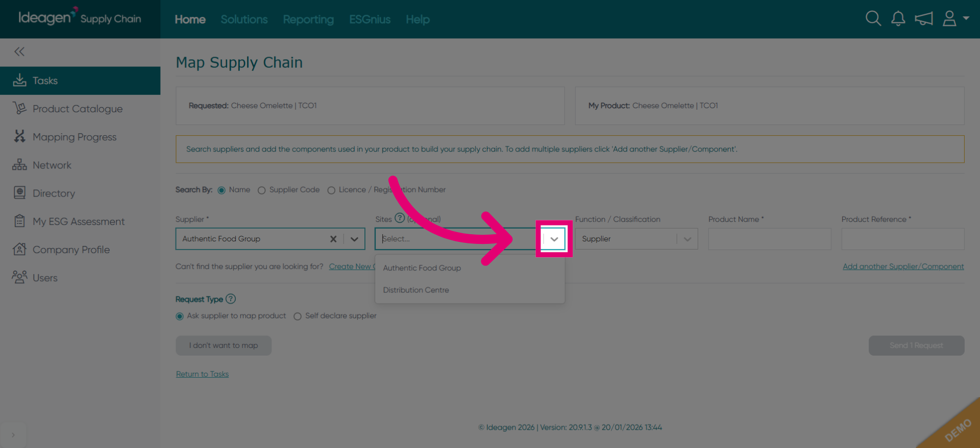Follow the Return to Tasks link
The width and height of the screenshot is (980, 448).
(x=202, y=374)
